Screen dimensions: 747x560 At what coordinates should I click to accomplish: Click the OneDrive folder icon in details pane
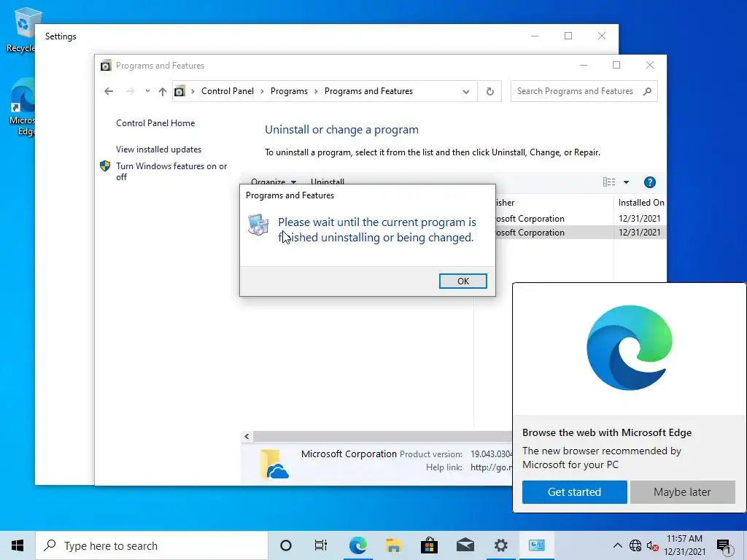pyautogui.click(x=274, y=463)
